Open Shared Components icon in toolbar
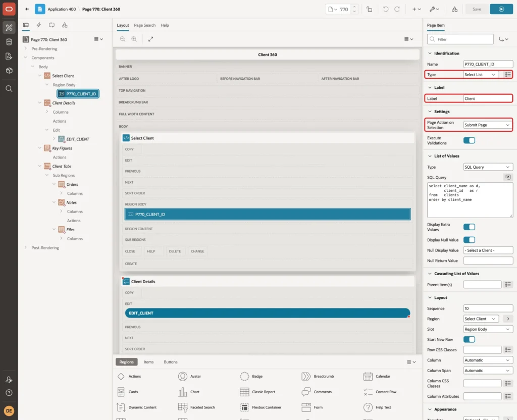The height and width of the screenshot is (420, 517). (x=455, y=9)
